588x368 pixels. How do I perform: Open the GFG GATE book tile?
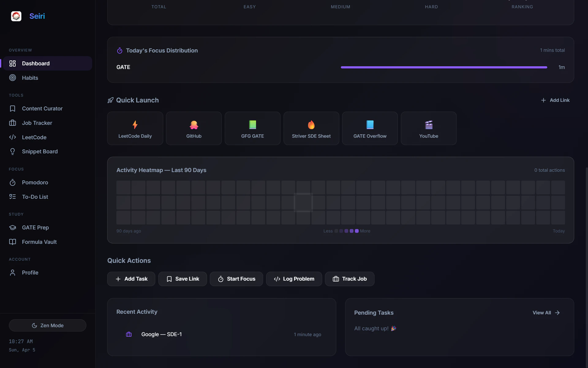tap(252, 128)
